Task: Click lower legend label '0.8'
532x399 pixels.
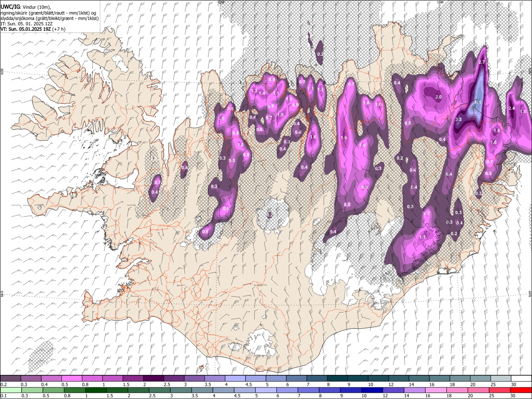Action: [67, 397]
